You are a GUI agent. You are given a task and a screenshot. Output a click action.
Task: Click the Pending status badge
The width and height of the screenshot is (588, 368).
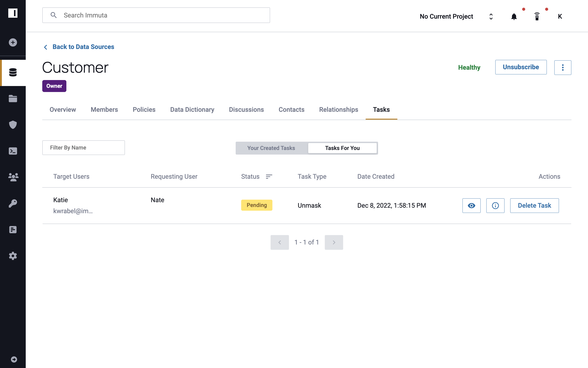pos(257,205)
